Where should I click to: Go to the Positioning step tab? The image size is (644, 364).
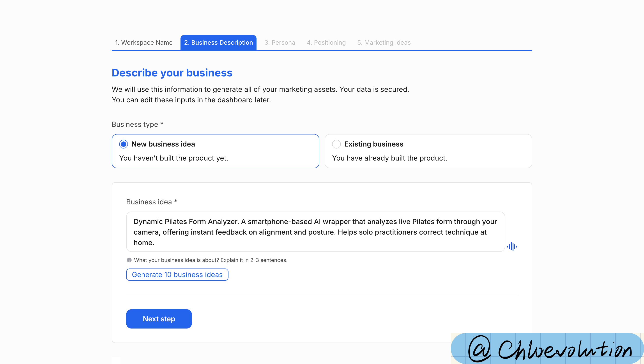click(x=326, y=42)
